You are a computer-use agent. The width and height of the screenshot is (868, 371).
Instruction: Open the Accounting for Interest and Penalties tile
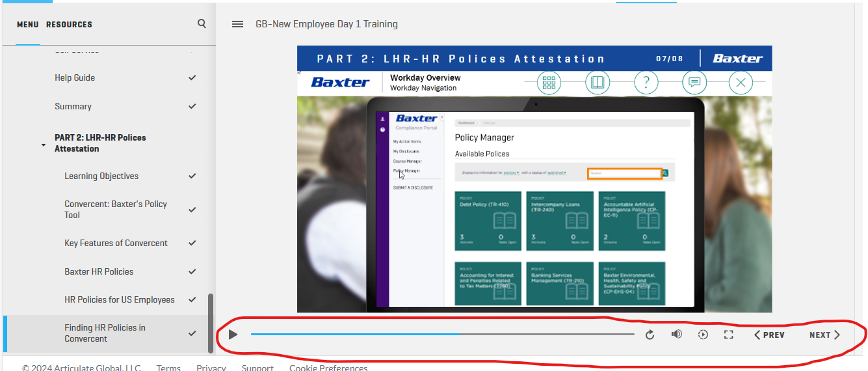coord(488,284)
